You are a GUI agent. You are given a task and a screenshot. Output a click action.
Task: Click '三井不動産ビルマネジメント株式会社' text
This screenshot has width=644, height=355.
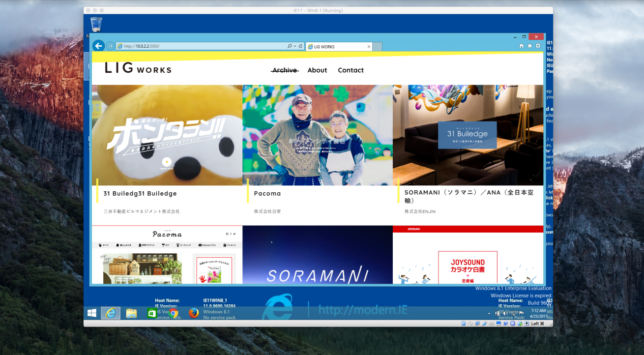pos(142,211)
